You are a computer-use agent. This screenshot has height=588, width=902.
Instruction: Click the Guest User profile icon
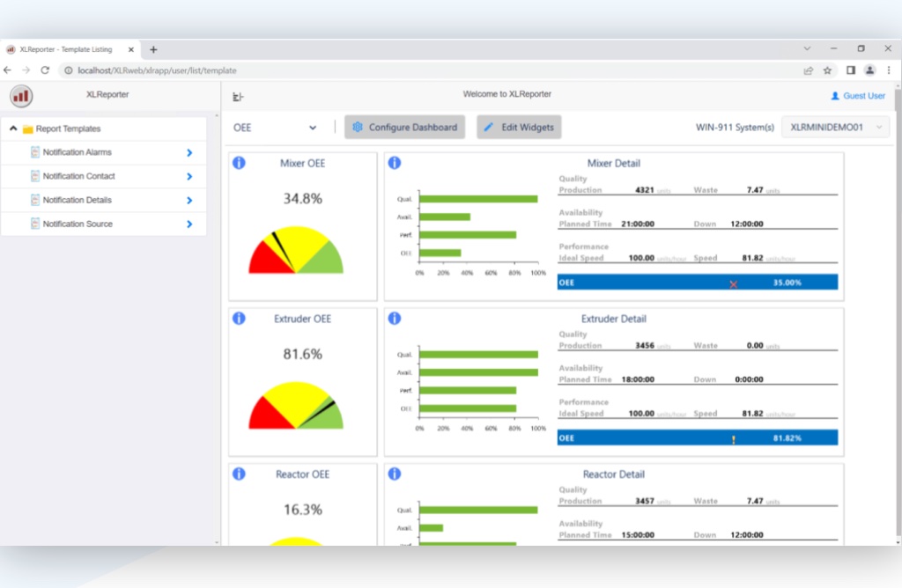[x=835, y=96]
